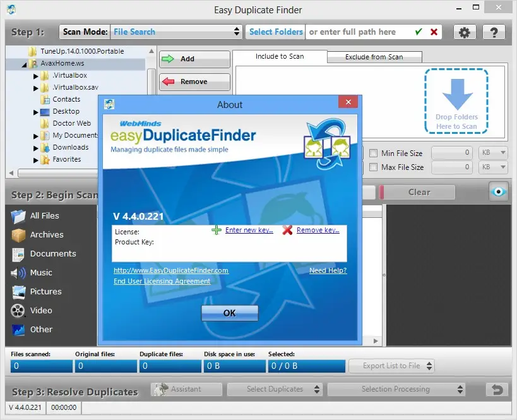517x420 pixels.
Task: Click the Favorites star folder icon
Action: tap(45, 160)
